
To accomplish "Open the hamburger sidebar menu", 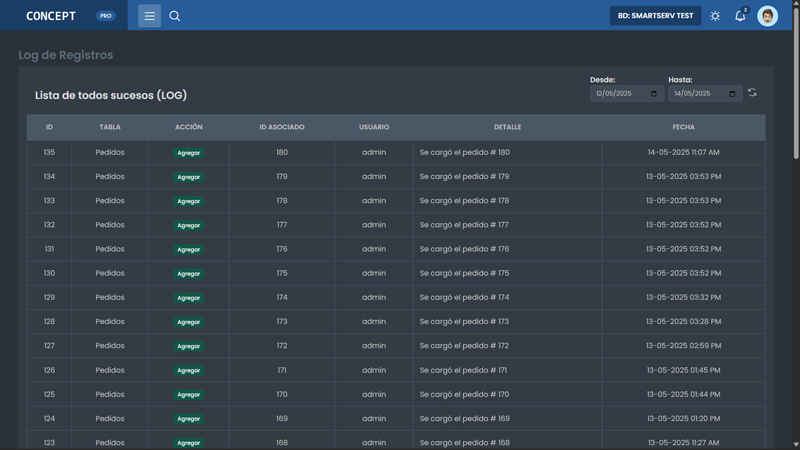I will click(x=149, y=16).
